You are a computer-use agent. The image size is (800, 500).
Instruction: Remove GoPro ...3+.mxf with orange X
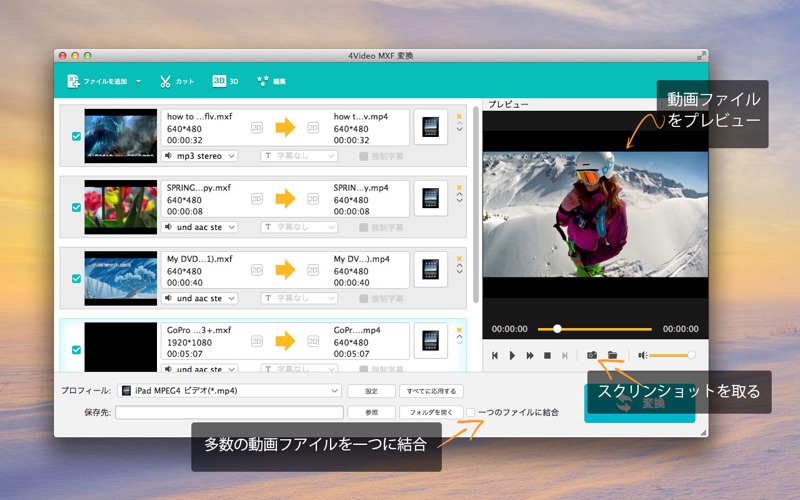coord(459,330)
